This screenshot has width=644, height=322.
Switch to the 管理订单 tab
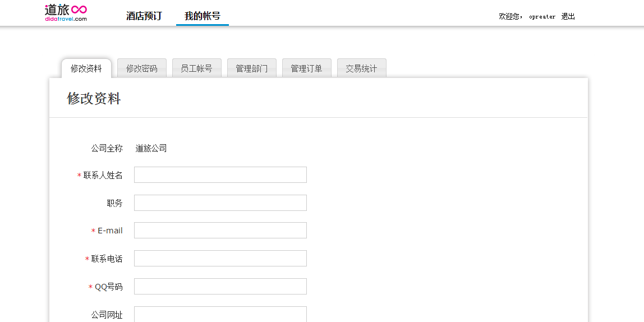pos(306,68)
